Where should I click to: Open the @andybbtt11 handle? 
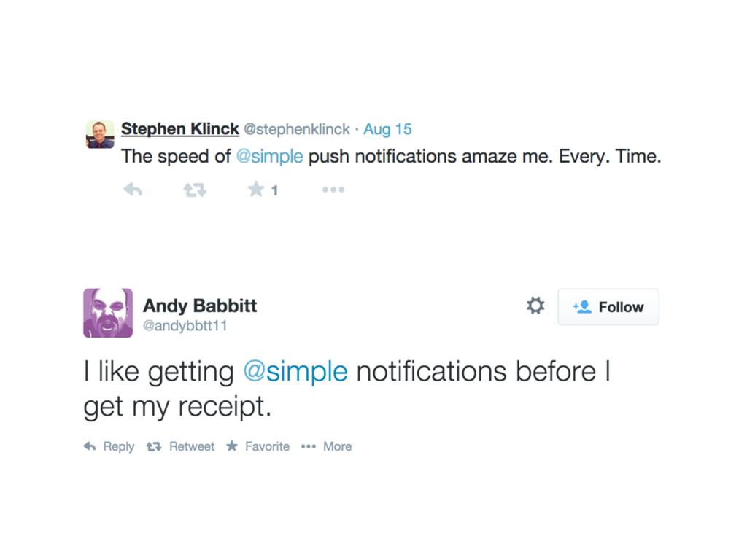[185, 326]
